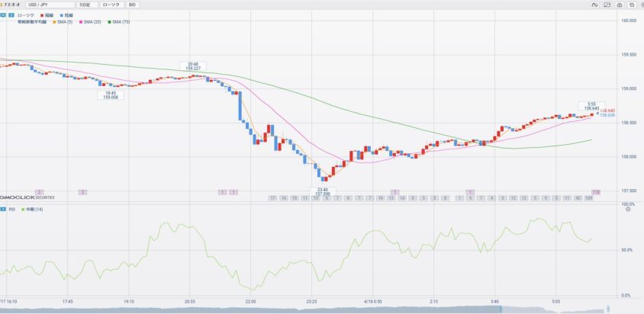Toggle SMA (5) line in the legend

(x=63, y=22)
